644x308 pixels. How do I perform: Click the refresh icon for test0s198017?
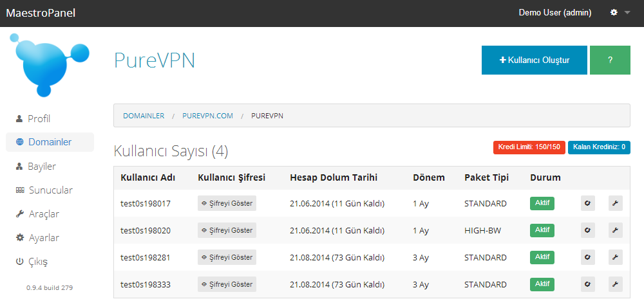(588, 203)
